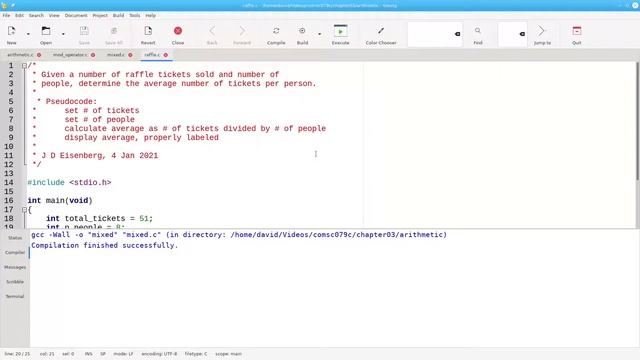Image resolution: width=640 pixels, height=360 pixels.
Task: Open the Search menu
Action: [36, 16]
